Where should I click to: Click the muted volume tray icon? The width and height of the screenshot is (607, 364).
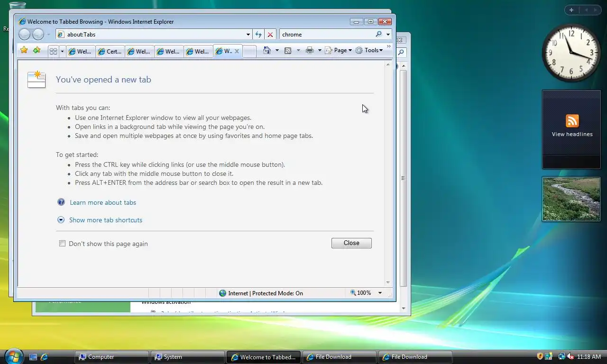coord(570,356)
